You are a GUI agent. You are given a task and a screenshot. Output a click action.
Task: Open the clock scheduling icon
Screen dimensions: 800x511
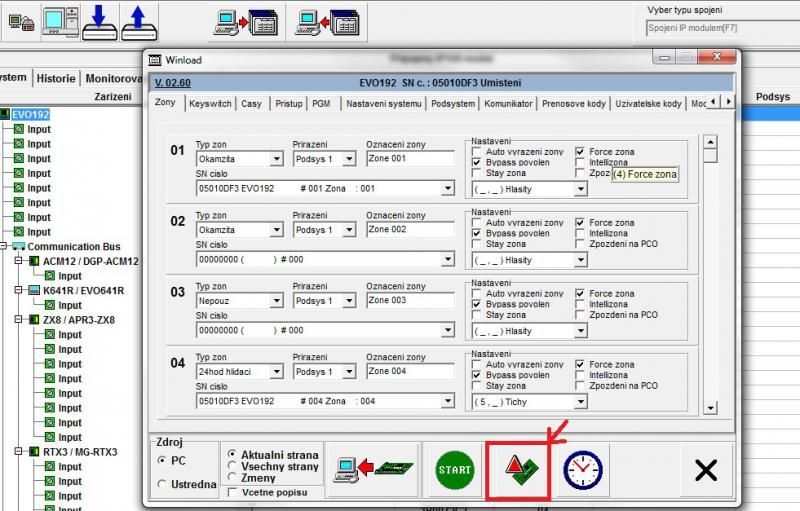pyautogui.click(x=582, y=469)
